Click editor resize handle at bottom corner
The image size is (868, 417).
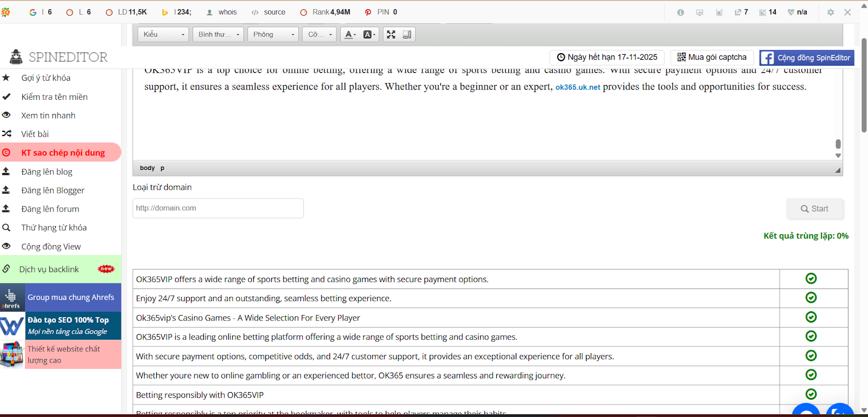[838, 170]
